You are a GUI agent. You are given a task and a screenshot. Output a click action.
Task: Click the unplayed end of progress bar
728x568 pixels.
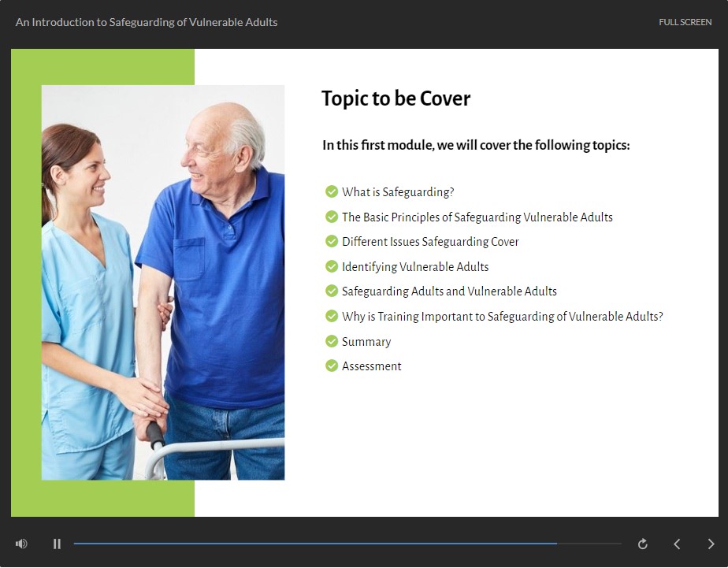pos(591,544)
